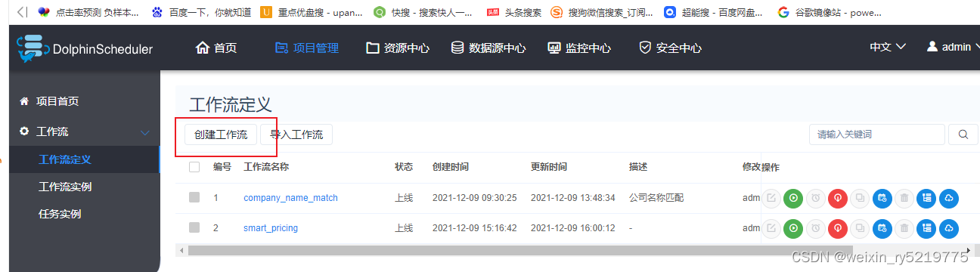This screenshot has height=272, width=980.
Task: Open the admin user dropdown
Action: pos(953,47)
